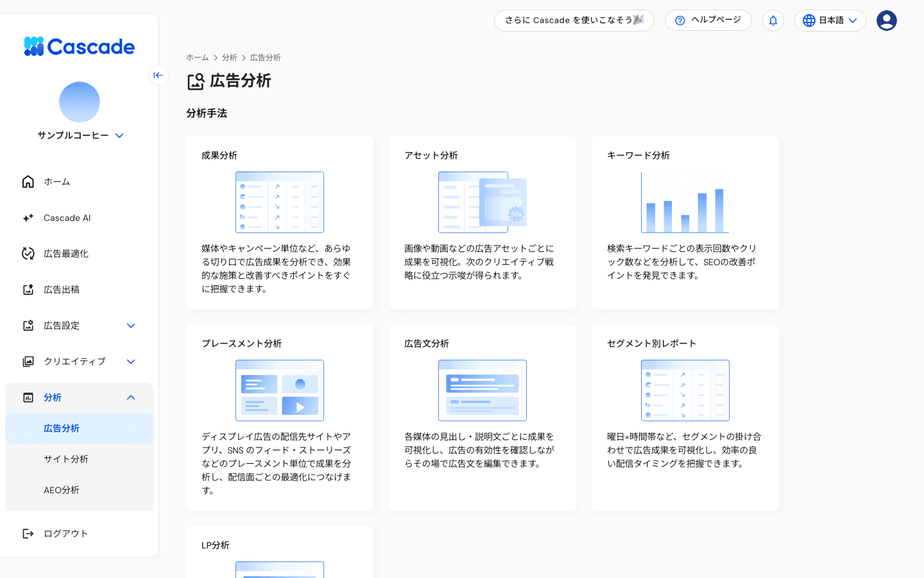
Task: Open Cascade AI sparkle icon
Action: tap(28, 218)
